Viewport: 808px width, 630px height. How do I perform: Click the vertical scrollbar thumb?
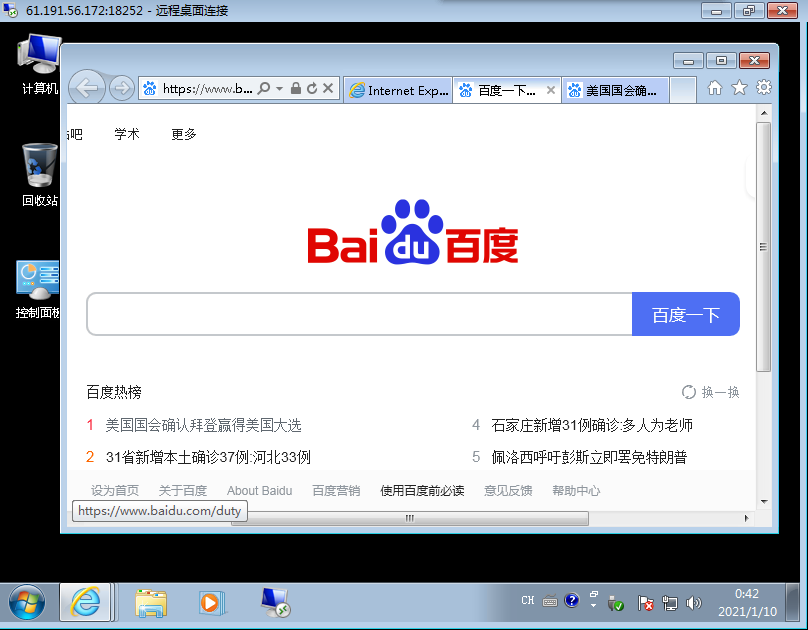click(x=764, y=247)
